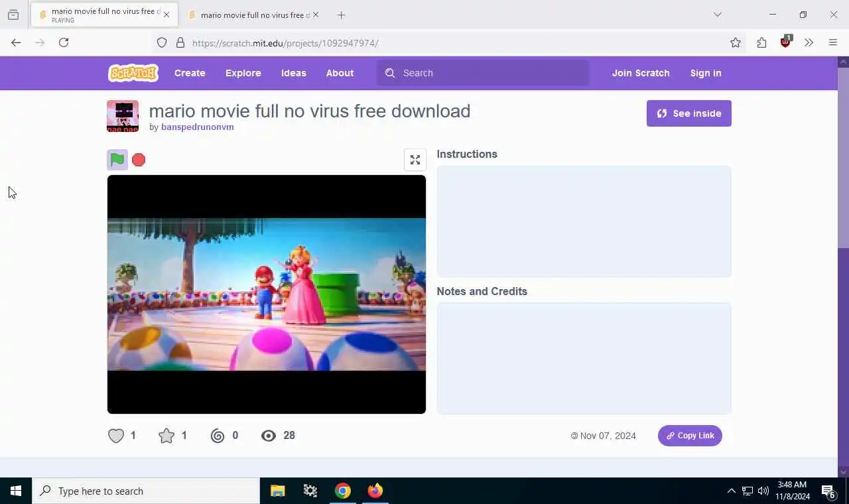Image resolution: width=849 pixels, height=504 pixels.
Task: Stop the project with red stop button
Action: click(x=139, y=160)
